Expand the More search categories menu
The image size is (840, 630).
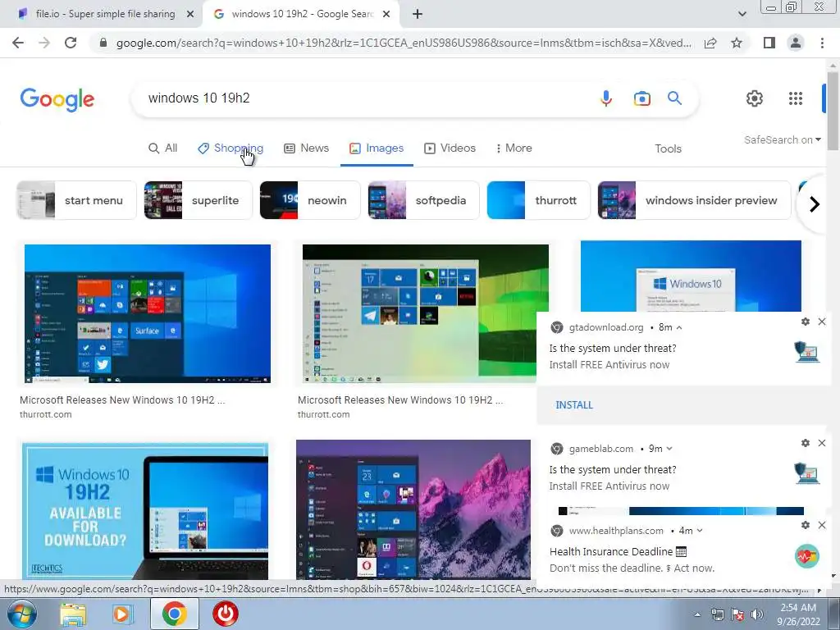514,148
